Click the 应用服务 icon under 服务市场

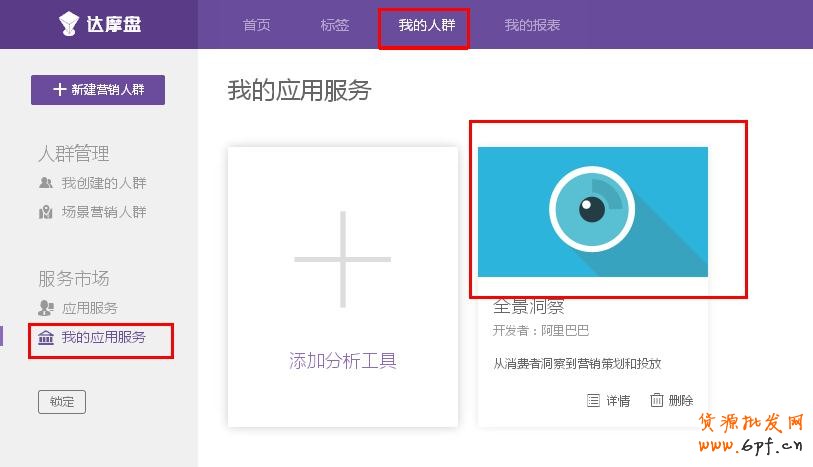tap(46, 308)
